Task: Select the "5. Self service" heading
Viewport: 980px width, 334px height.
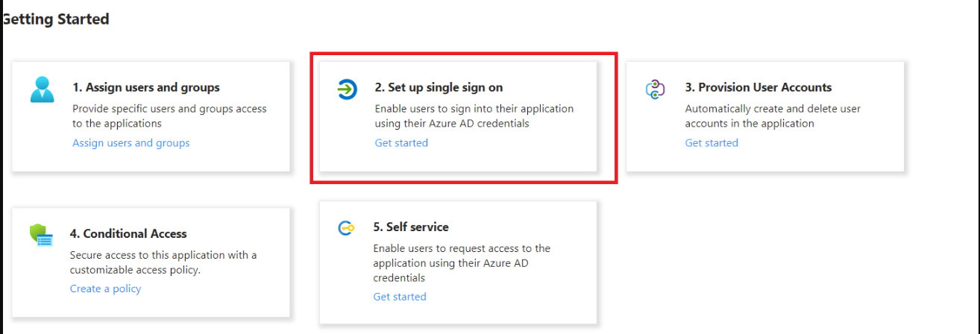Action: 411,227
